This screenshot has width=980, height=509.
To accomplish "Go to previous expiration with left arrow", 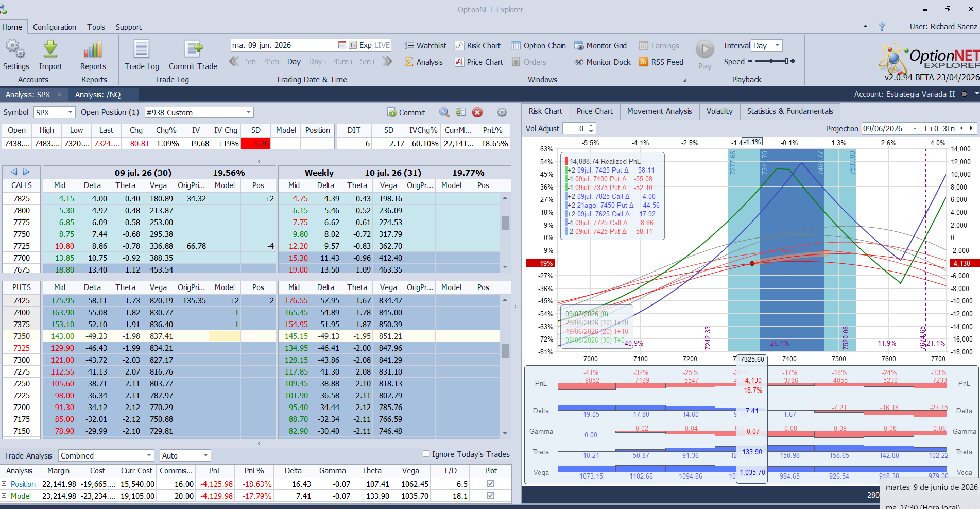I will (x=14, y=172).
